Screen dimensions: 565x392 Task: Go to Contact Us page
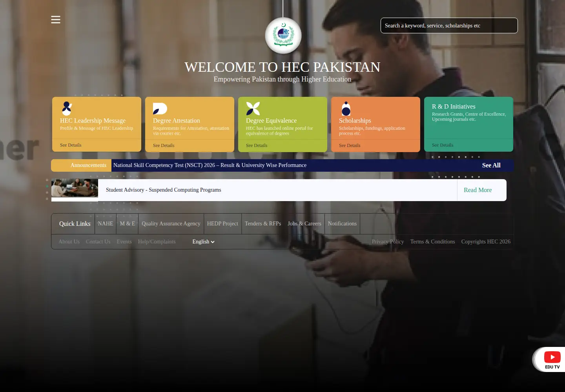coord(98,242)
